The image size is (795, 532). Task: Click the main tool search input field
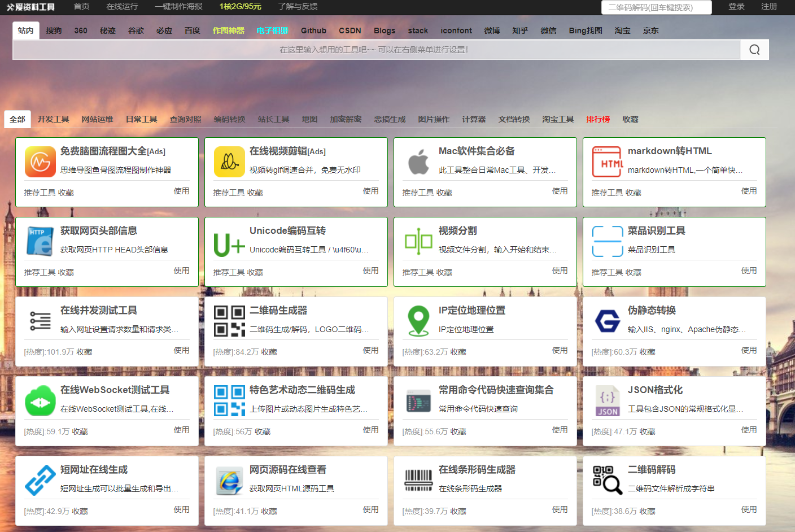pos(376,50)
